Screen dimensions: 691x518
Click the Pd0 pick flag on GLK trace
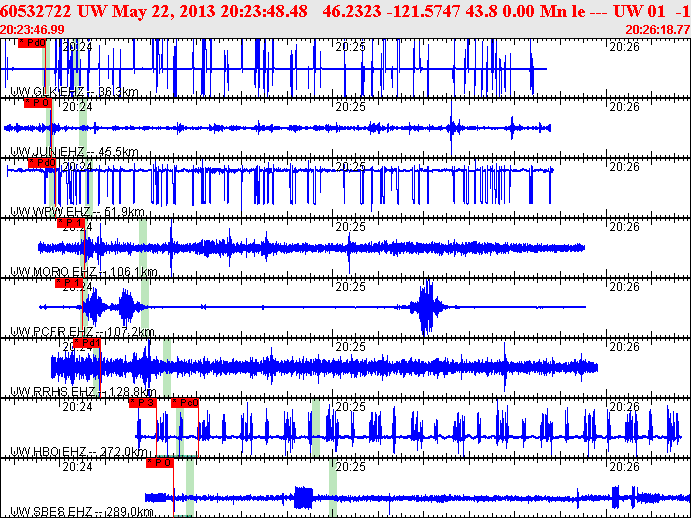[x=32, y=44]
